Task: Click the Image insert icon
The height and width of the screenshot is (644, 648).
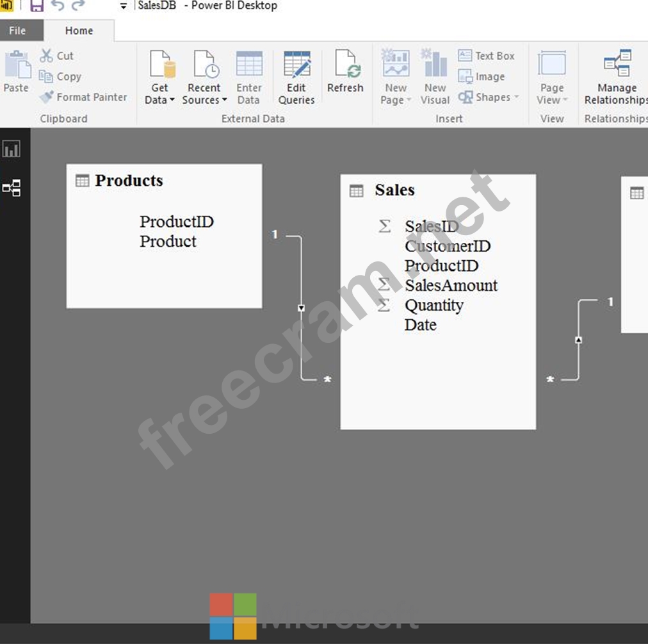Action: click(466, 76)
